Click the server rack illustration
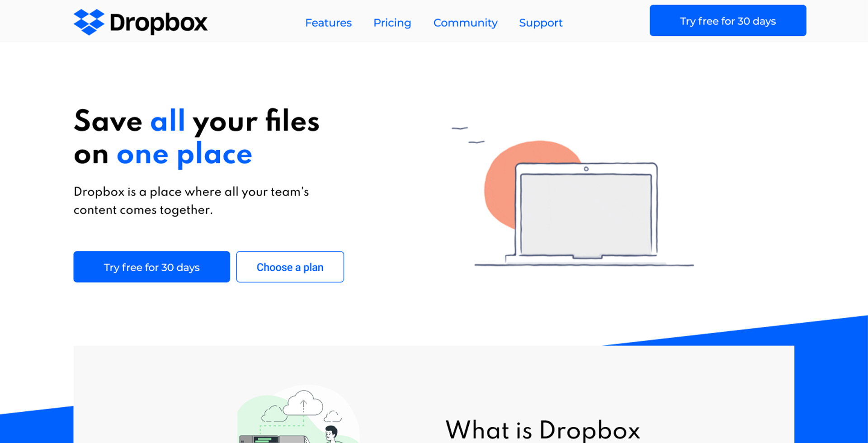This screenshot has width=868, height=443. (x=267, y=439)
